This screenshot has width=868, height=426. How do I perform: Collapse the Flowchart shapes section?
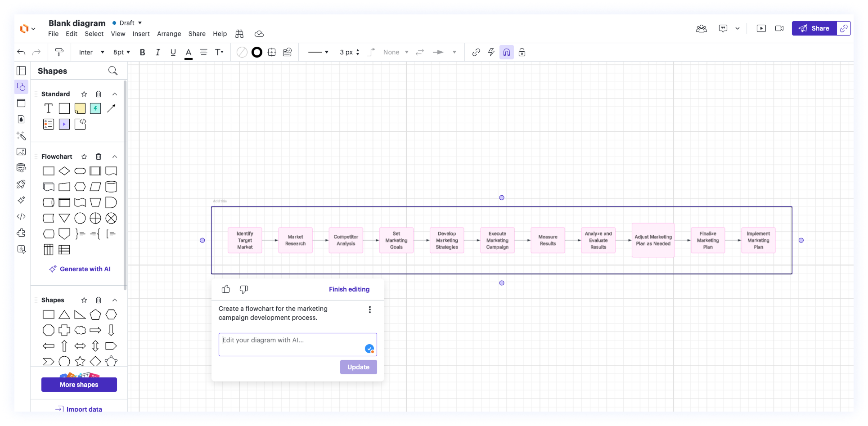(114, 157)
